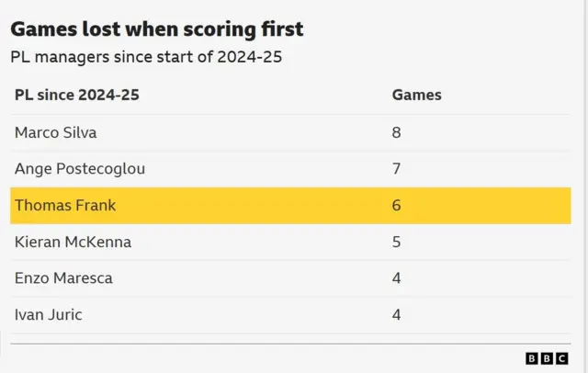The height and width of the screenshot is (373, 588).
Task: Click Enzo Maresca's games value 4
Action: 397,278
